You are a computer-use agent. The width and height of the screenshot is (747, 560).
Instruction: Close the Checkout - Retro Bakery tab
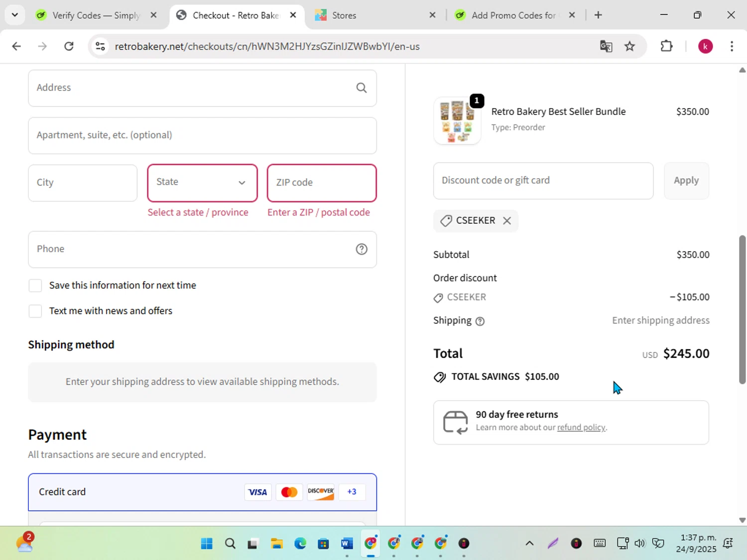293,15
